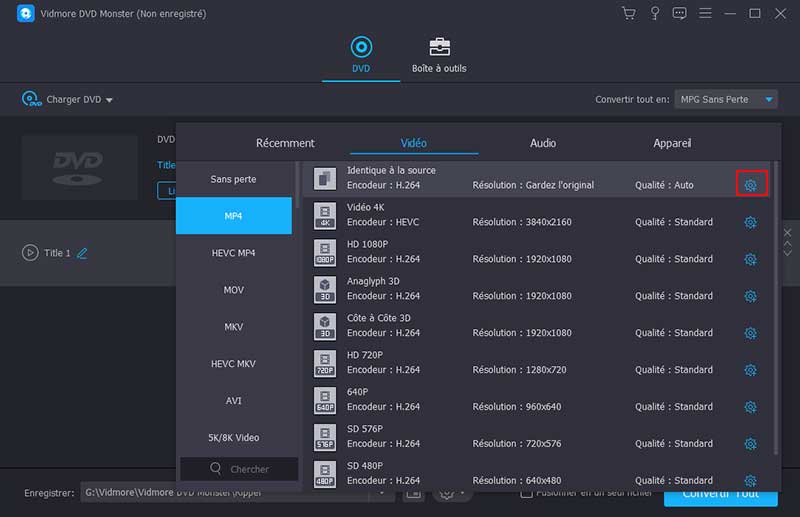Image resolution: width=800 pixels, height=517 pixels.
Task: Expand the Charger DVD dropdown arrow
Action: [109, 100]
